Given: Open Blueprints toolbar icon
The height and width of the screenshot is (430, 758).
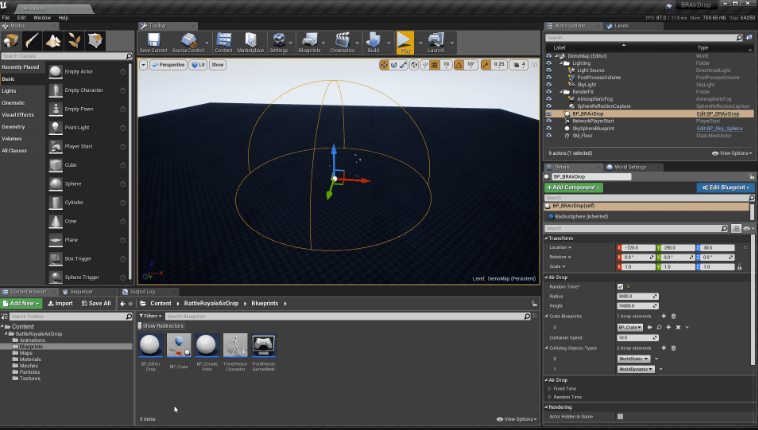Looking at the screenshot, I should pyautogui.click(x=309, y=43).
